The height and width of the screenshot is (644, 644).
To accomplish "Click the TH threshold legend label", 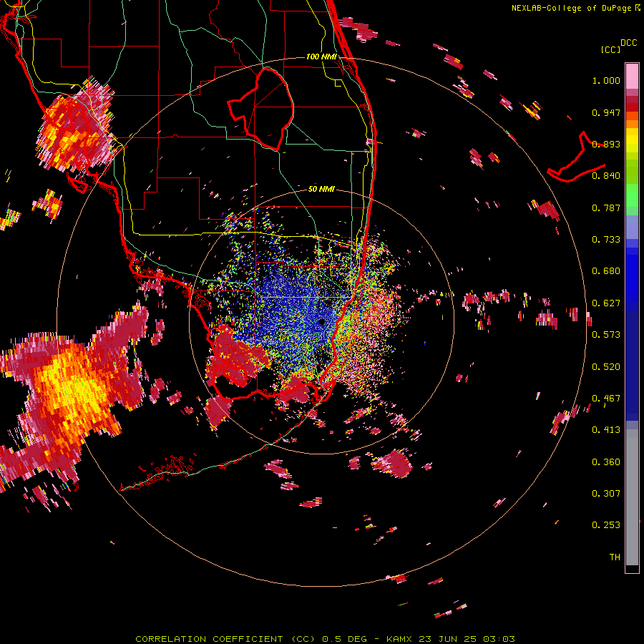I will pos(615,557).
